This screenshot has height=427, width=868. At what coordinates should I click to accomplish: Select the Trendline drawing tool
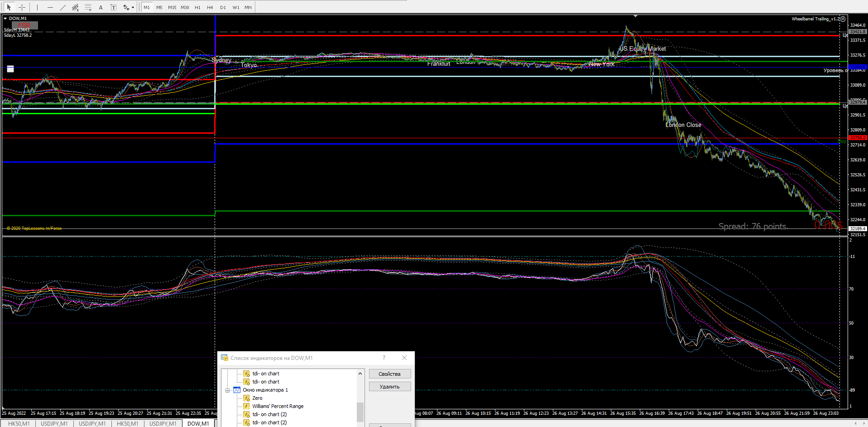(62, 7)
